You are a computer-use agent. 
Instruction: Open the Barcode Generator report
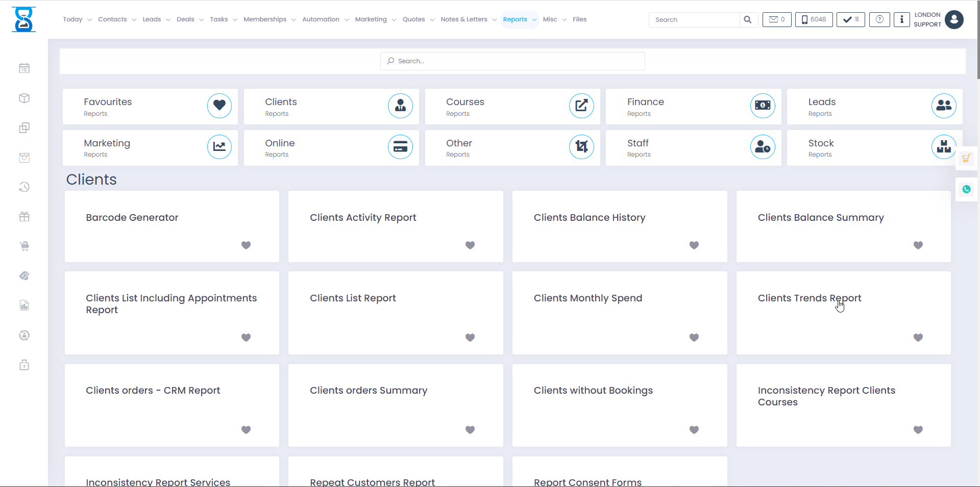coord(132,217)
